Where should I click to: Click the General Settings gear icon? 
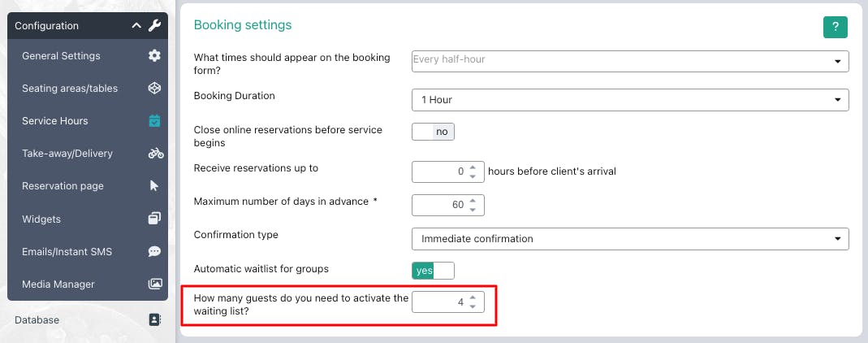point(154,56)
